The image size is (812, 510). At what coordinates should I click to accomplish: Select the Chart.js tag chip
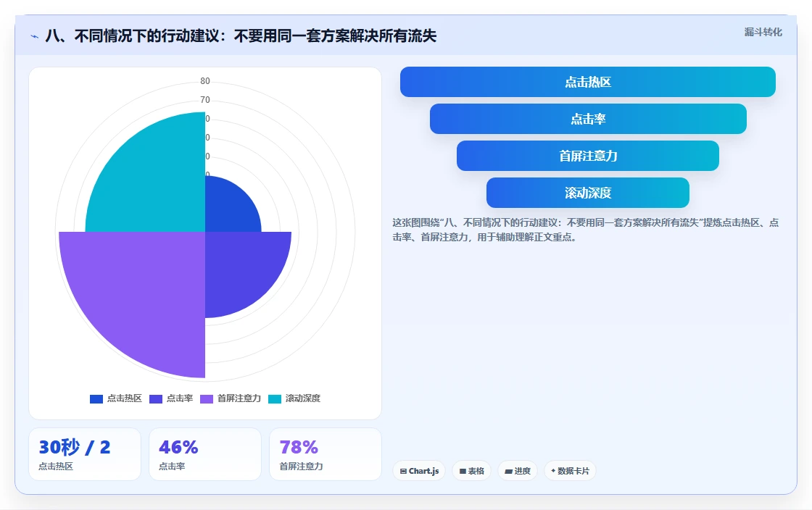coord(419,471)
